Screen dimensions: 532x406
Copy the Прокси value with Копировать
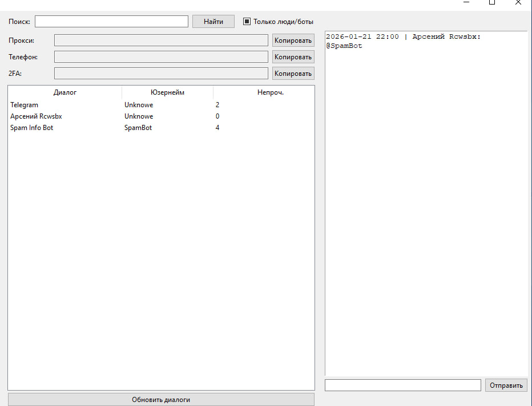293,40
